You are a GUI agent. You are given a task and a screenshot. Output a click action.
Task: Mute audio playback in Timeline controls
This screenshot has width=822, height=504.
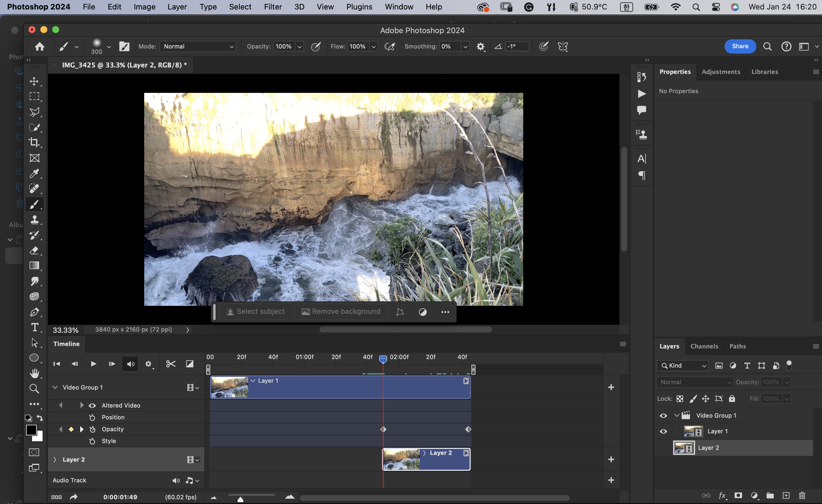click(x=131, y=364)
